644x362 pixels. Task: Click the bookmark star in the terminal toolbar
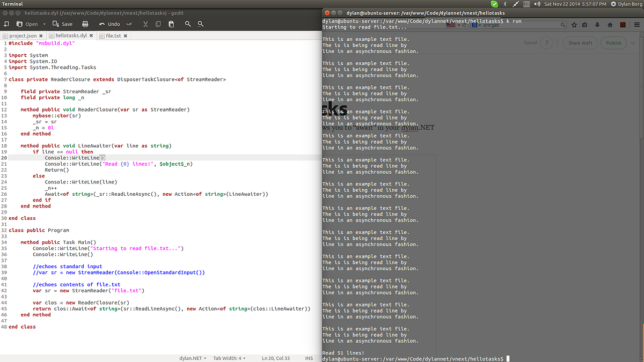[574, 25]
